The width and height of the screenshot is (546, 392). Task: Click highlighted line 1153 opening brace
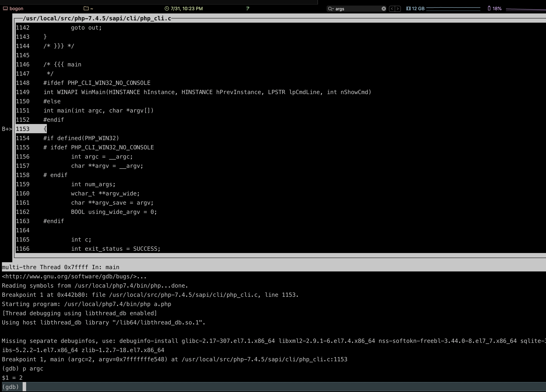coord(45,129)
